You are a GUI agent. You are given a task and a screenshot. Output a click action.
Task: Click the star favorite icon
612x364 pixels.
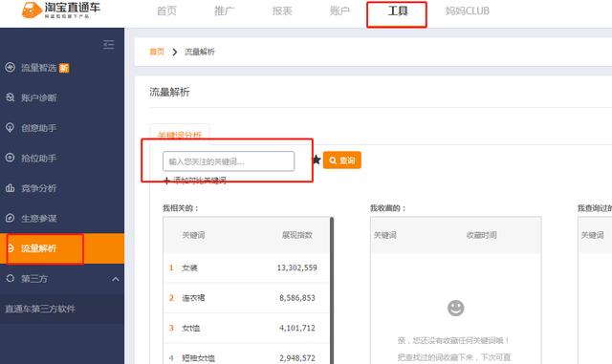point(317,160)
